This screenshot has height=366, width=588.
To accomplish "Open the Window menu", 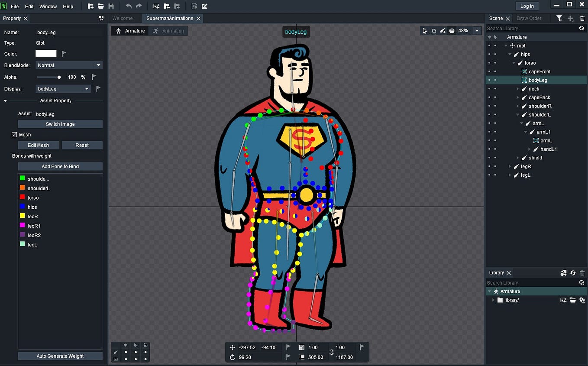I will pyautogui.click(x=48, y=6).
